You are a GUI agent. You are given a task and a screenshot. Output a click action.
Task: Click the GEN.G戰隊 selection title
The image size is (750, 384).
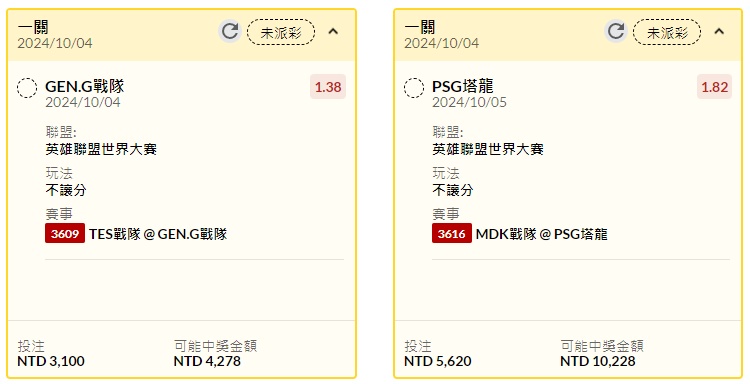coord(85,87)
